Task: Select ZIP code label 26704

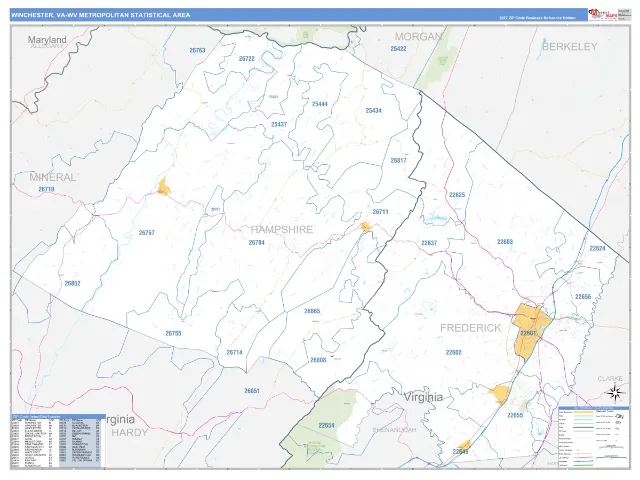Action: tap(257, 242)
